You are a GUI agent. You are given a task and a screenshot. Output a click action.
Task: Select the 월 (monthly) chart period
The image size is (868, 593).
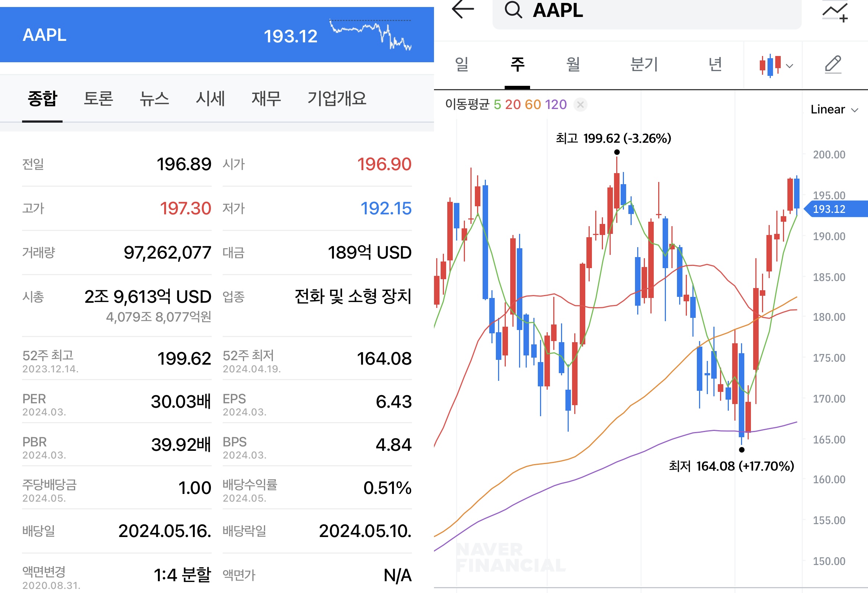[x=573, y=64]
